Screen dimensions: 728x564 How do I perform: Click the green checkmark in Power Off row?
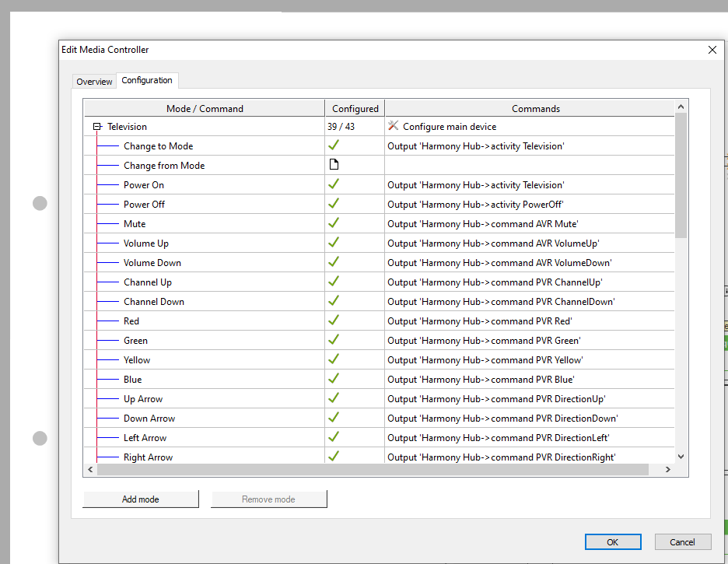pyautogui.click(x=334, y=204)
